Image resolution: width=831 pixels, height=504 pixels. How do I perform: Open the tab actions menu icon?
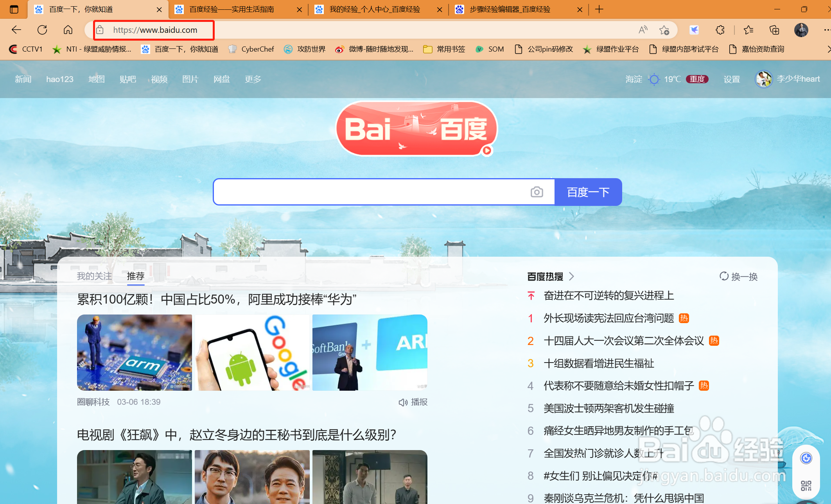pyautogui.click(x=14, y=9)
